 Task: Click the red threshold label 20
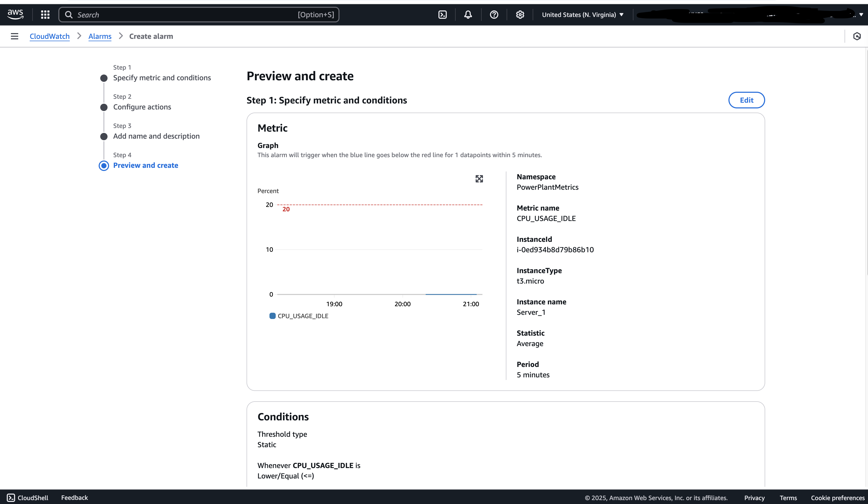point(286,209)
